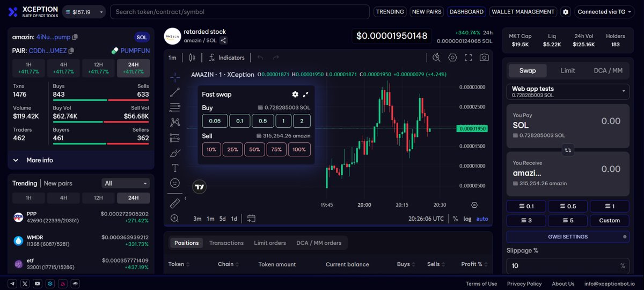The height and width of the screenshot is (290, 644).
Task: Toggle auto scale on chart
Action: (x=482, y=219)
